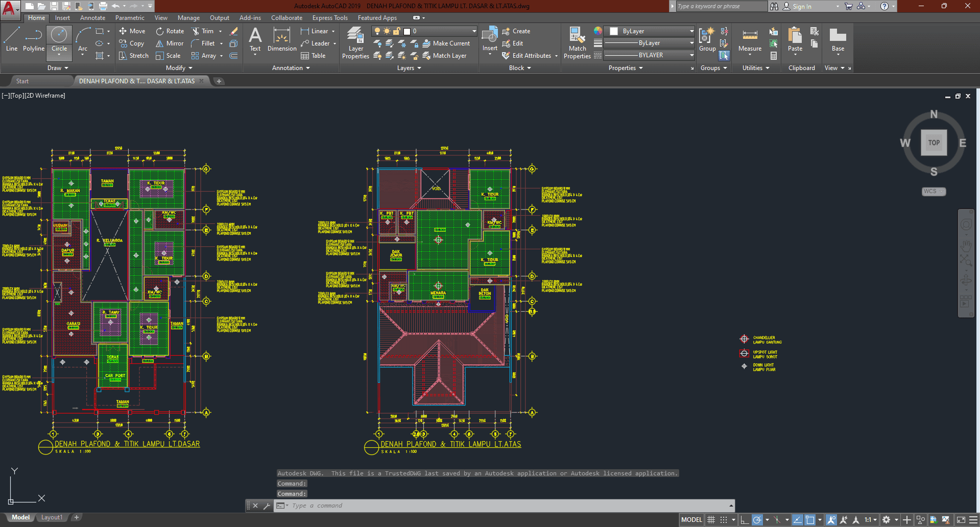This screenshot has height=527, width=980.
Task: Toggle ortho mode in status bar
Action: coord(745,520)
